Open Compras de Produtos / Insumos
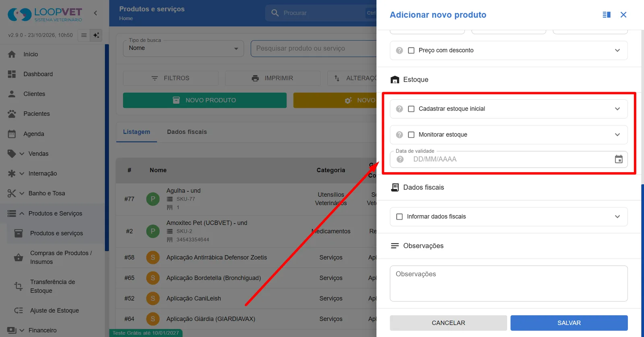The height and width of the screenshot is (337, 644). (61, 257)
